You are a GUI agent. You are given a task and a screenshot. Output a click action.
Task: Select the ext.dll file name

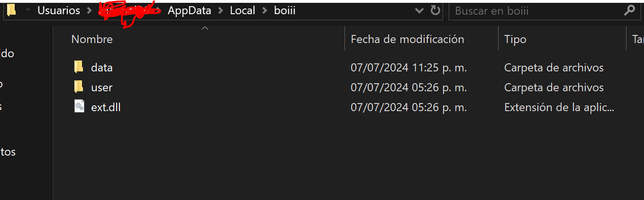point(106,107)
